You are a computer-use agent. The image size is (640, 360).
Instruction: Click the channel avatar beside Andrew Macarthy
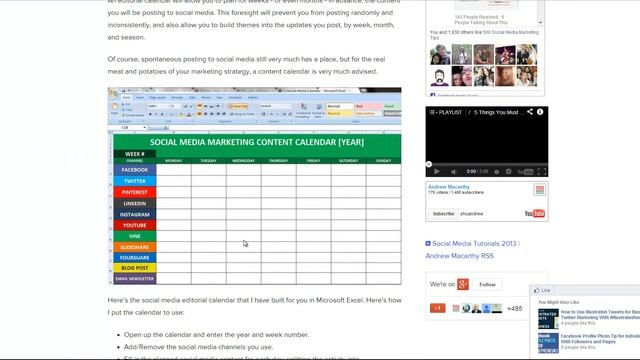point(540,190)
